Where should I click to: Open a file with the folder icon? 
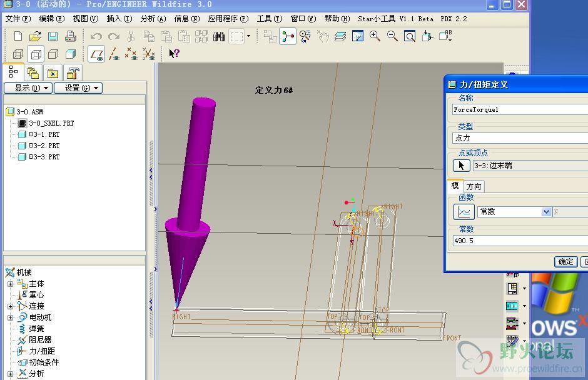click(35, 36)
